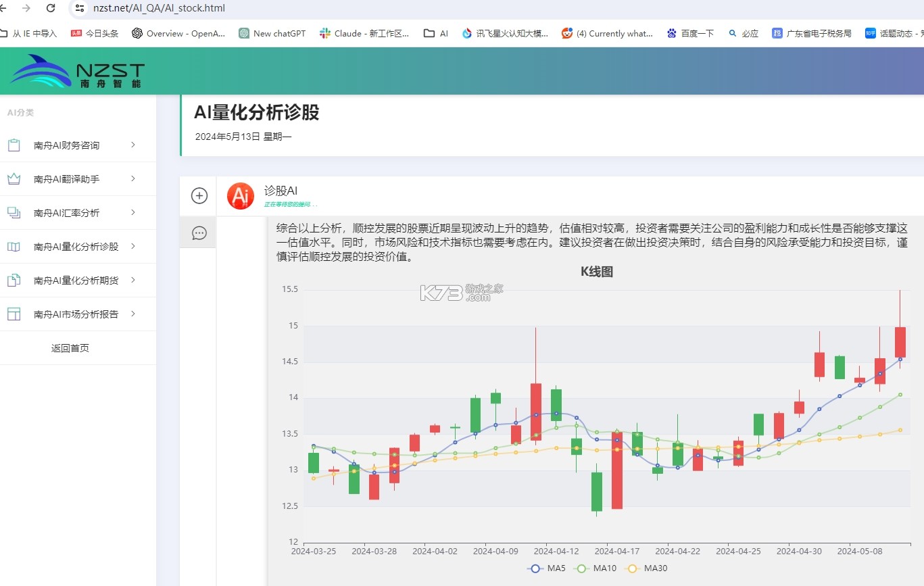Screen dimensions: 924x586
Task: Expand the 南舟AI量化分析诊股 chevron
Action: point(133,246)
